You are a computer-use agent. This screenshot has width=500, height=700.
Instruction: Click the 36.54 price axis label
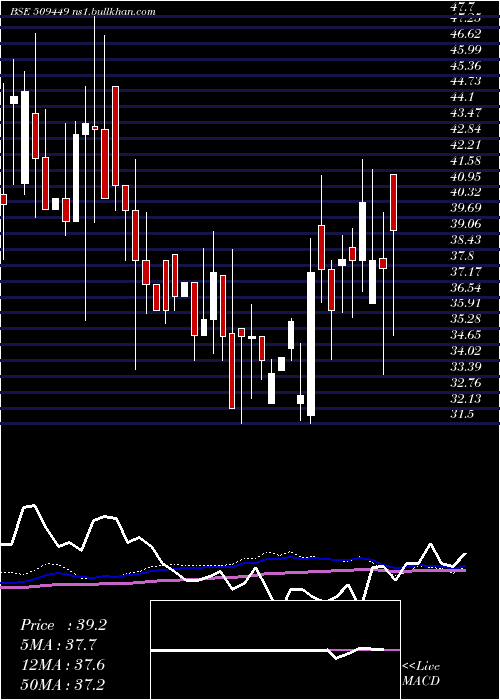[x=466, y=288]
